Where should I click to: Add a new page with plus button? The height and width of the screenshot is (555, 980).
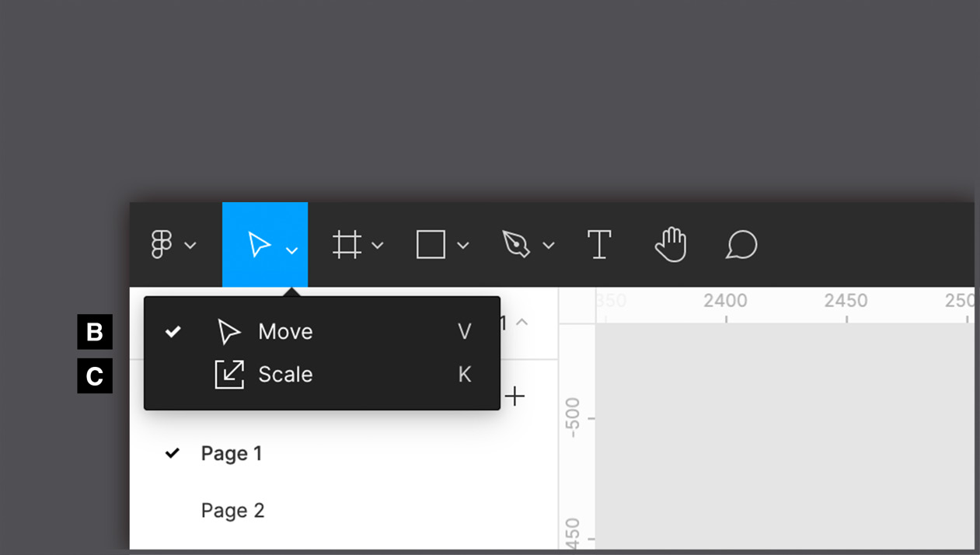click(x=514, y=396)
